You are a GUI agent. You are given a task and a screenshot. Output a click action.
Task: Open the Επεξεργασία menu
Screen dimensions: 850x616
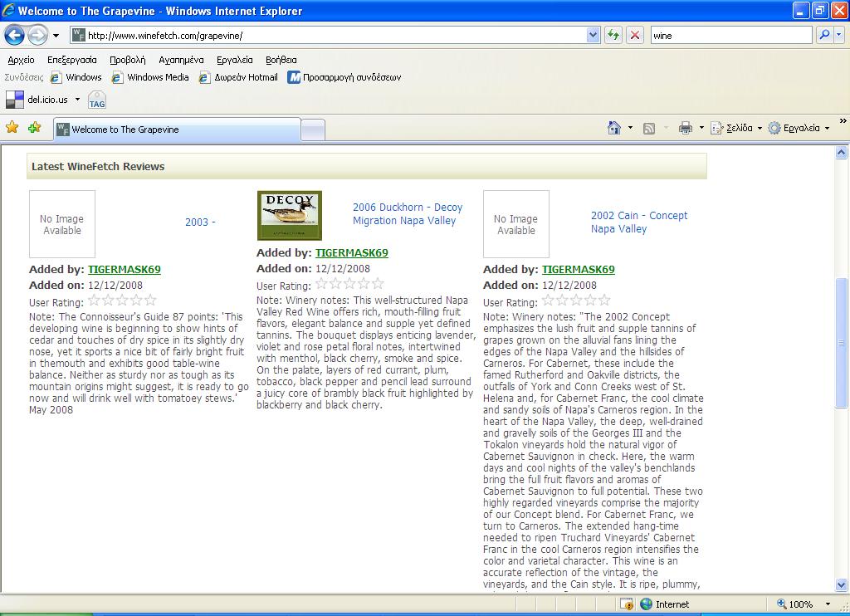click(72, 61)
